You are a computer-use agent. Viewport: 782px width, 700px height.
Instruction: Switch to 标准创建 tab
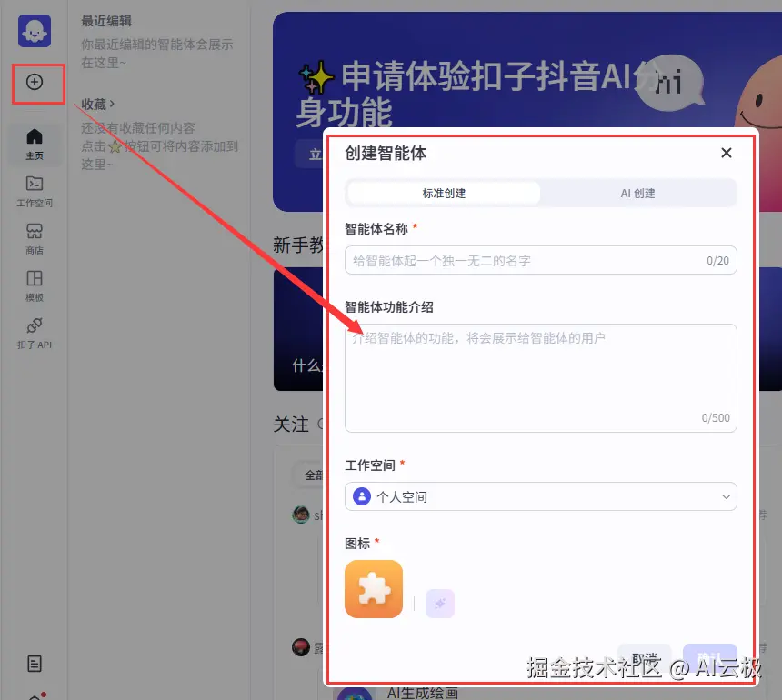pyautogui.click(x=444, y=194)
